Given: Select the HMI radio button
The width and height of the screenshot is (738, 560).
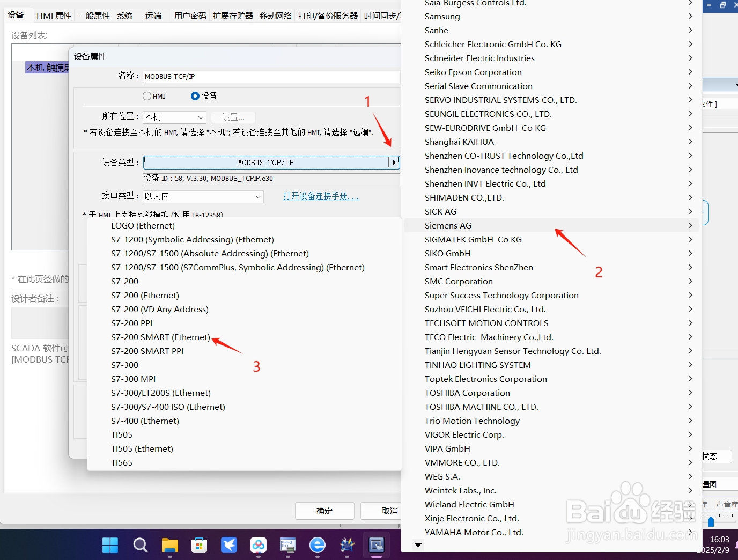Looking at the screenshot, I should pyautogui.click(x=147, y=96).
